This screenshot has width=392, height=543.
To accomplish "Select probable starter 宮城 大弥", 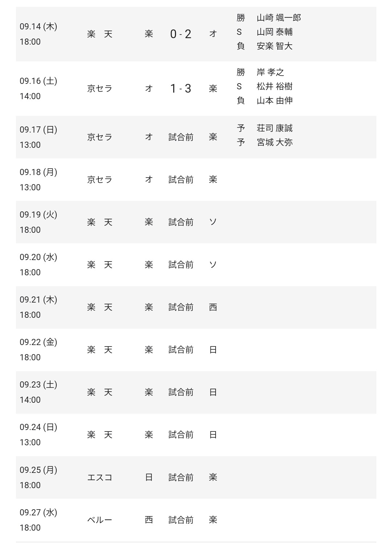I will (274, 142).
